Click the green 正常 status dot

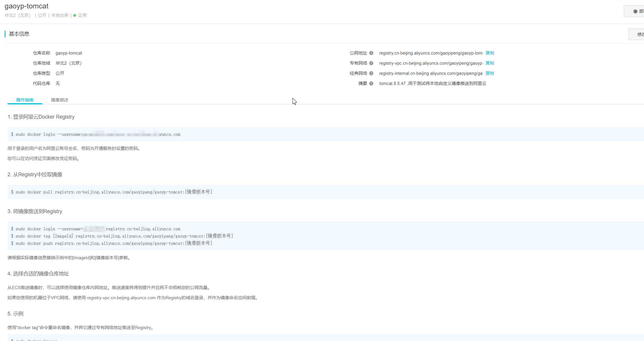pos(75,15)
